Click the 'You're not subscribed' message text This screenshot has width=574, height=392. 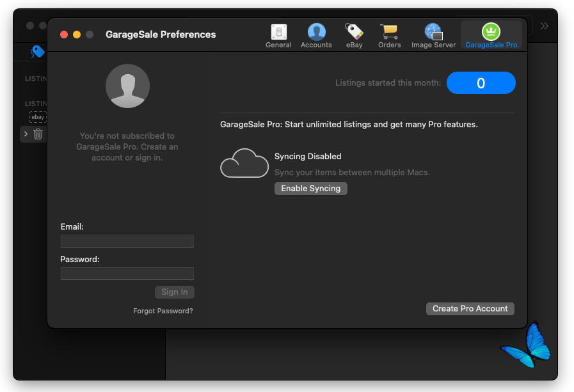pos(127,146)
